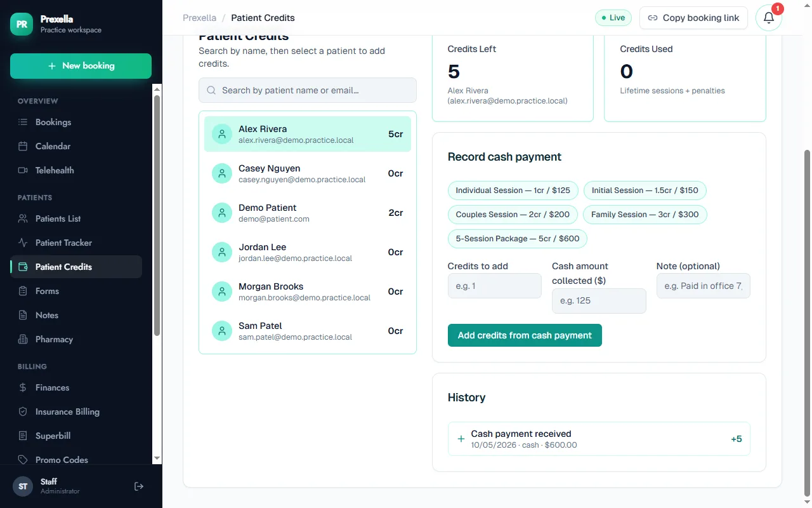812x508 pixels.
Task: Click the Insurance Billing shield icon
Action: coord(23,411)
